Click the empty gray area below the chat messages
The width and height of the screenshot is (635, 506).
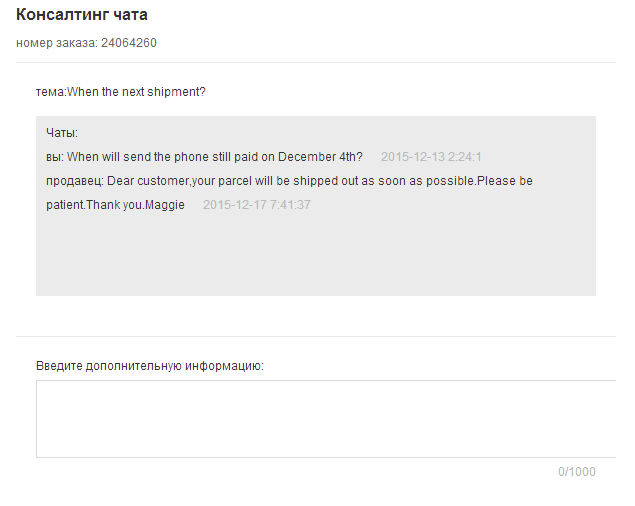[x=315, y=260]
